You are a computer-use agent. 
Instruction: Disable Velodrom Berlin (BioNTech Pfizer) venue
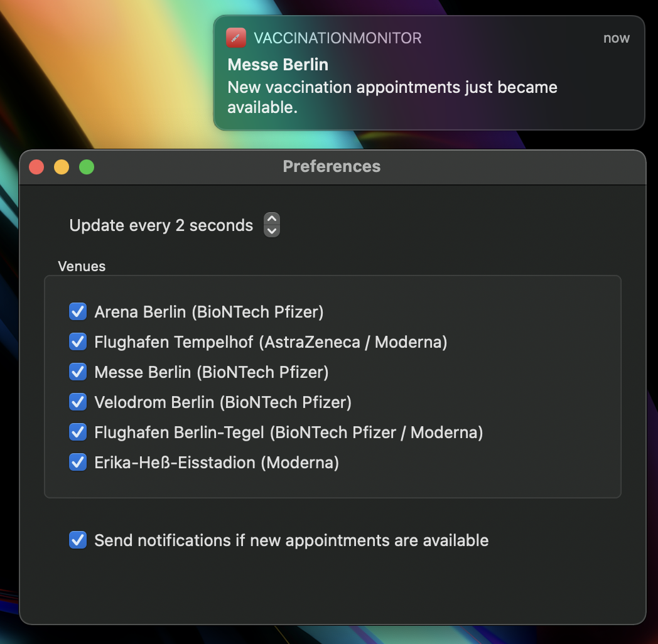click(78, 402)
